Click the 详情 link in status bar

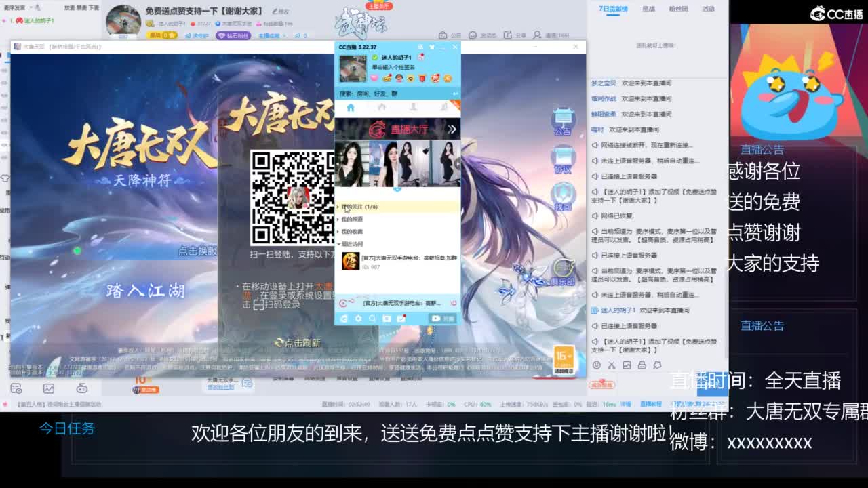626,404
